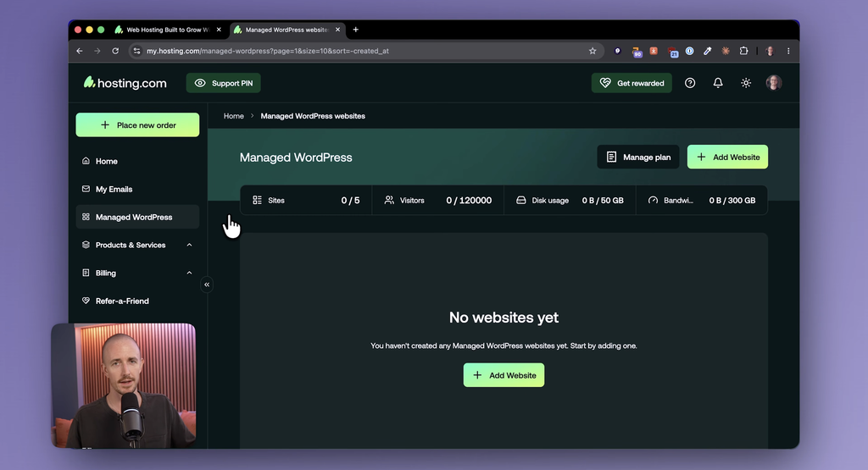Open the Support PIN button
Screen dimensions: 868x470
224,83
